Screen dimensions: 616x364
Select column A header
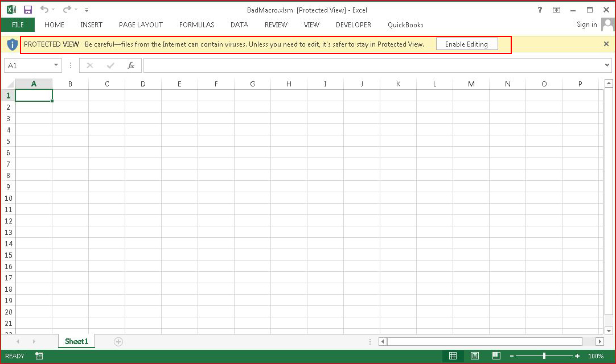click(34, 84)
